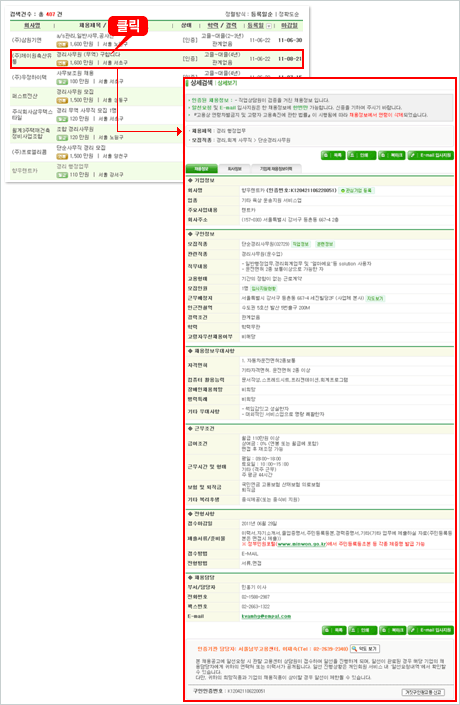Toggle sort arrow next to 등록일 column

[268, 26]
